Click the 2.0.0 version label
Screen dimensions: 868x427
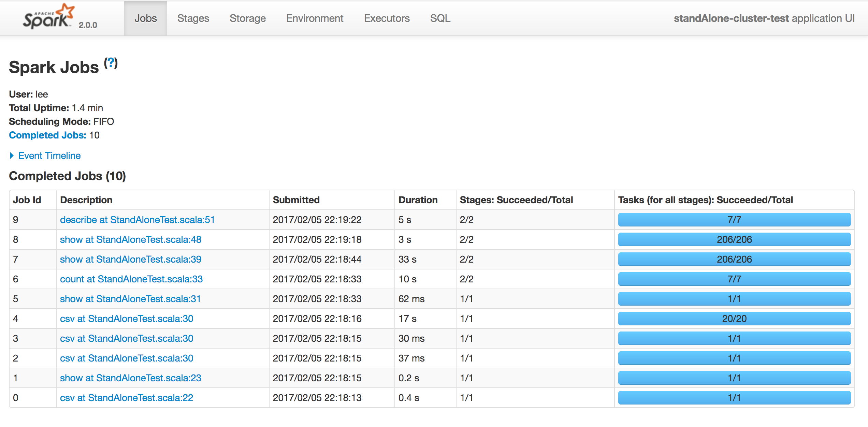click(88, 25)
